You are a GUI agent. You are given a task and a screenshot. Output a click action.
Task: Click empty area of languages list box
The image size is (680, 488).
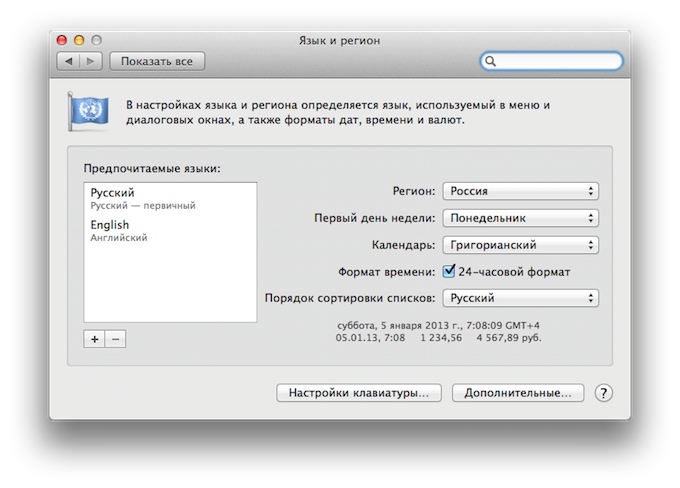170,285
